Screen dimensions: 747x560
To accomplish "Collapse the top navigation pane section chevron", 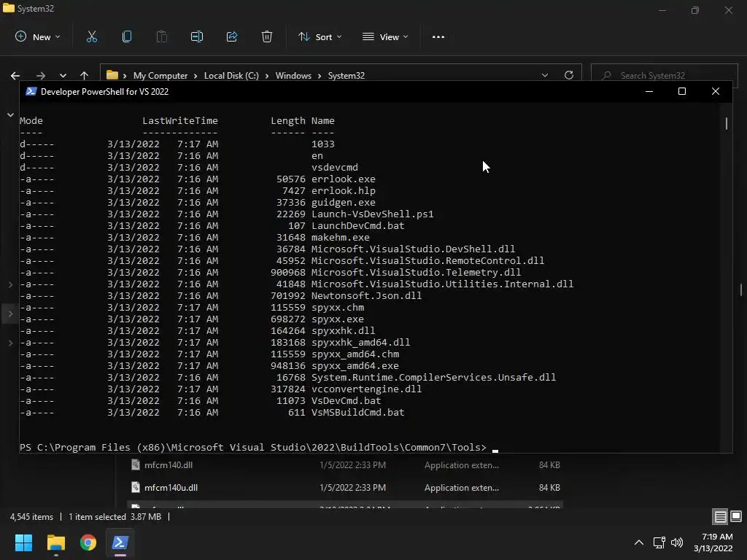I will point(10,114).
